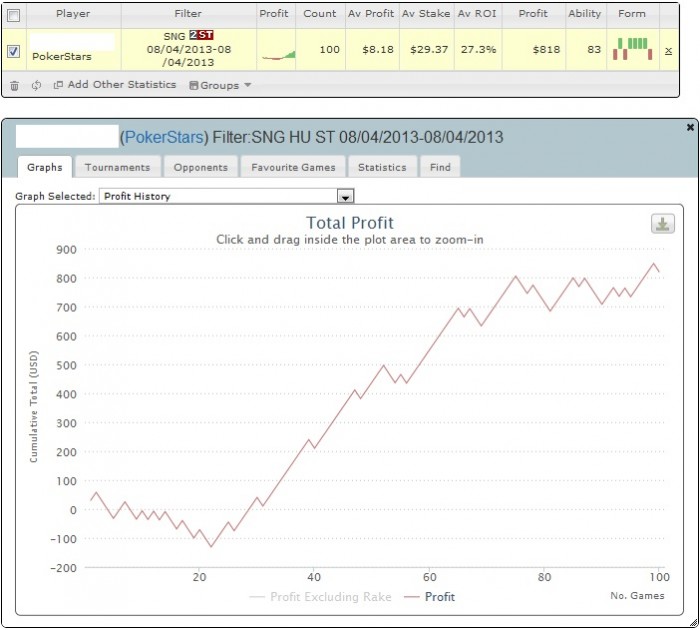Click the PokerStars link in panel title
Viewport: 700px width, 630px height.
[164, 137]
